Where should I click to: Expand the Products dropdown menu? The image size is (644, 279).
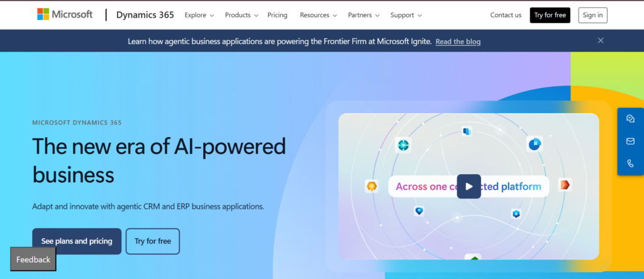[241, 15]
